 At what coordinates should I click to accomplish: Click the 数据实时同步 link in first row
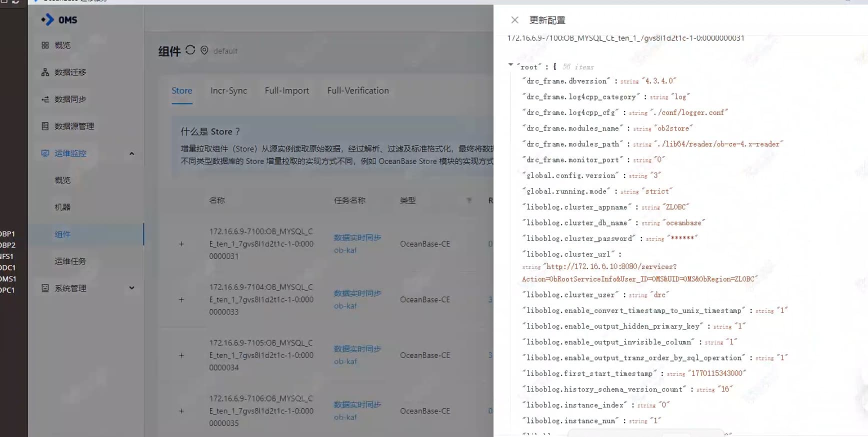357,237
